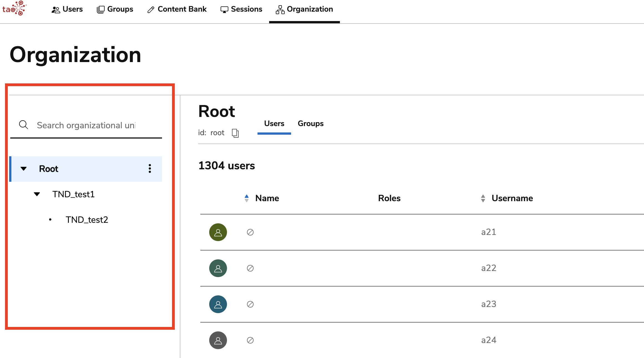The height and width of the screenshot is (358, 644).
Task: Switch to the Groups tab under Root
Action: coord(310,124)
